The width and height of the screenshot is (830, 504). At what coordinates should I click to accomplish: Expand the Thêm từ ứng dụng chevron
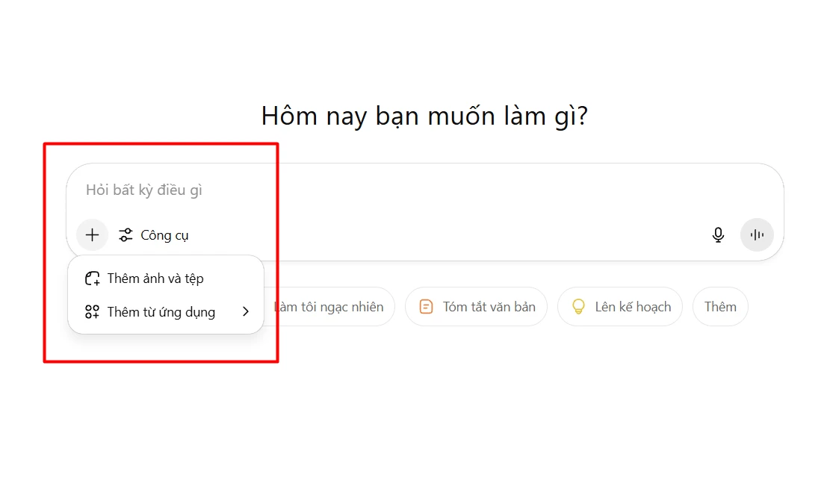click(246, 312)
